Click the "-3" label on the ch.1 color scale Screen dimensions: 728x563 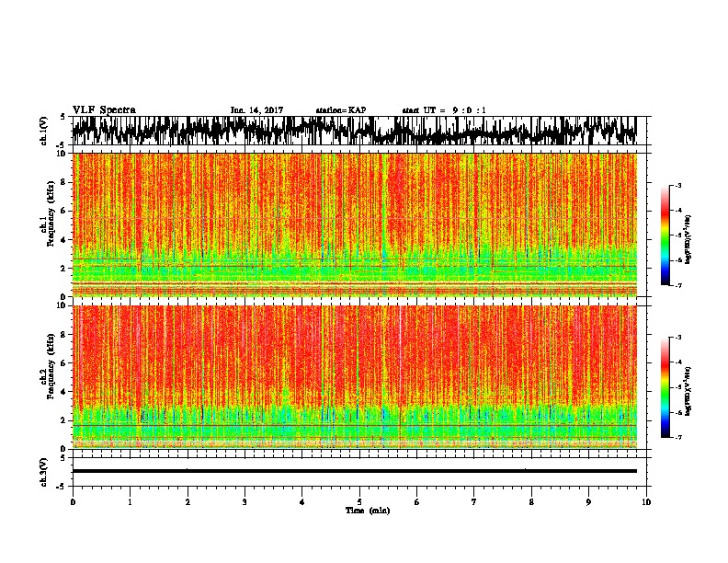(677, 185)
